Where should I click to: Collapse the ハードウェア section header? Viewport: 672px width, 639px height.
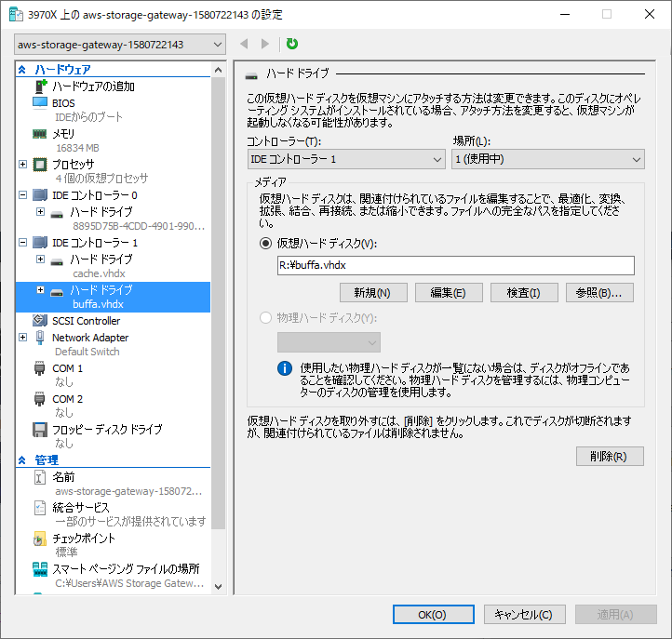coord(21,70)
